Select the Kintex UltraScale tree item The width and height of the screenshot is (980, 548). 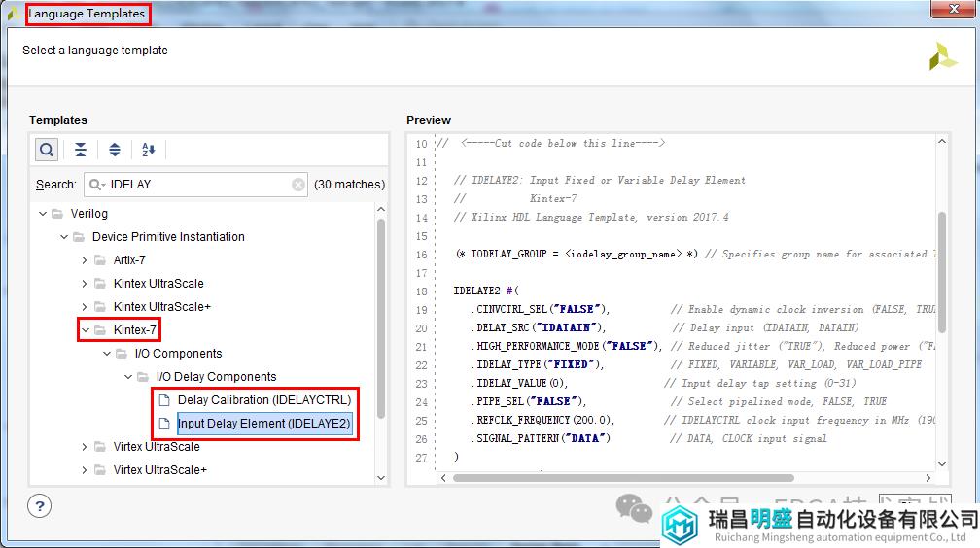(158, 284)
